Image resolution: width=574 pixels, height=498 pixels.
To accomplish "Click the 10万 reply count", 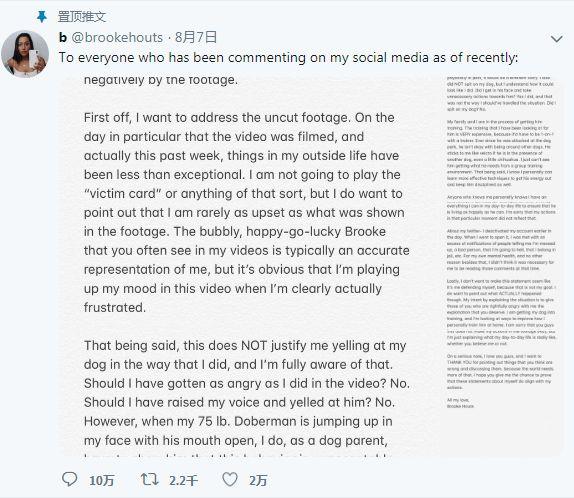I will (102, 480).
